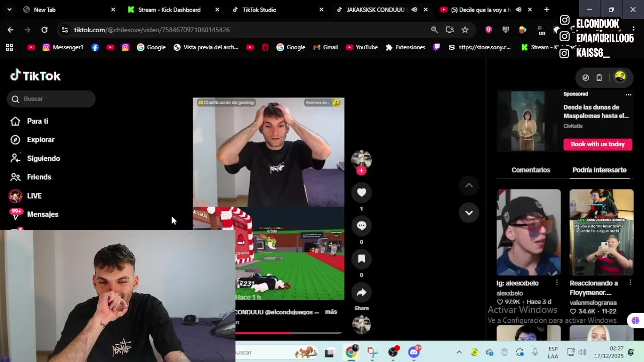Viewport: 644px width, 362px height.
Task: Like the video with the heart icon
Action: coord(361,193)
